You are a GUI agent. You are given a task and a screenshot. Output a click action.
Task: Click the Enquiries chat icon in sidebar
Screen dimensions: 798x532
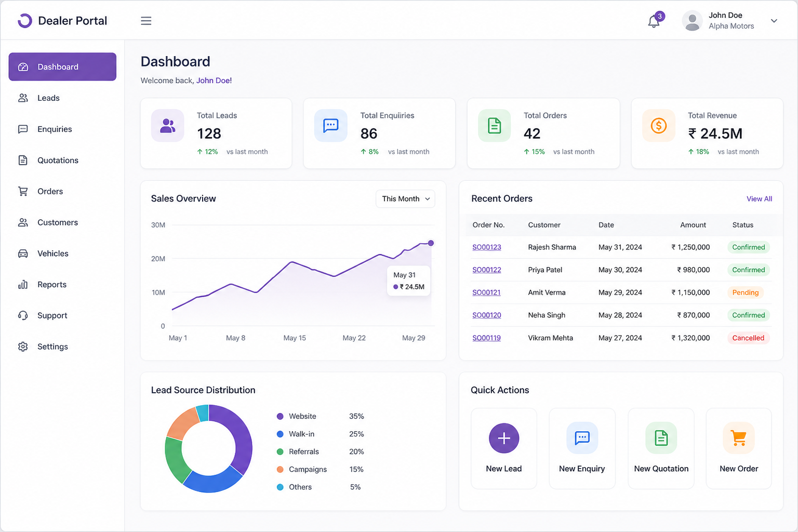(x=23, y=129)
